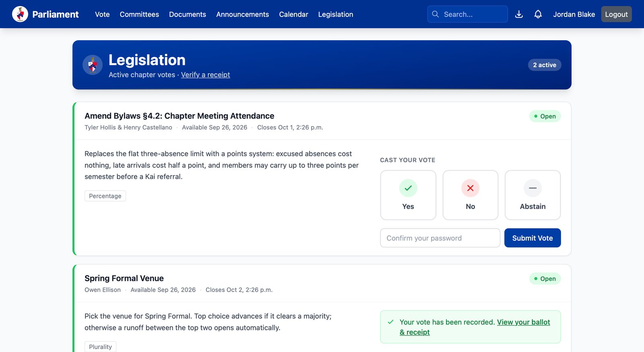The width and height of the screenshot is (644, 352).
Task: Click the Amend Bylaws §4.2 title
Action: 179,116
